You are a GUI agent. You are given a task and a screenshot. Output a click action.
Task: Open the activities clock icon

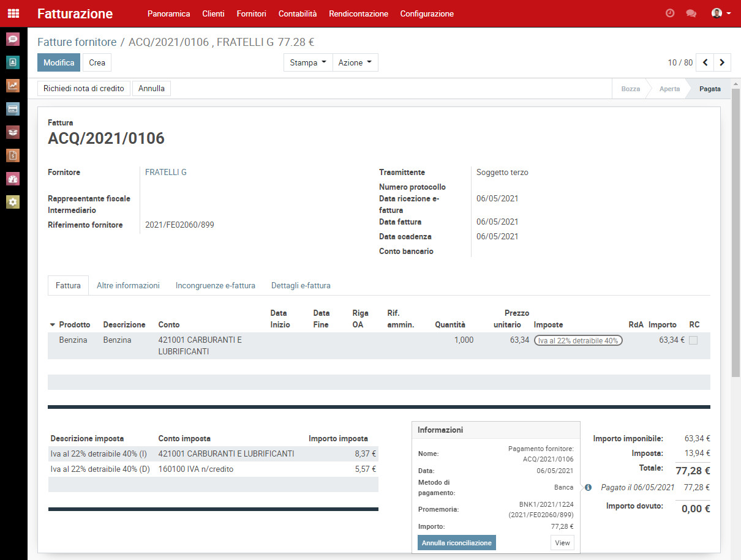coord(670,13)
